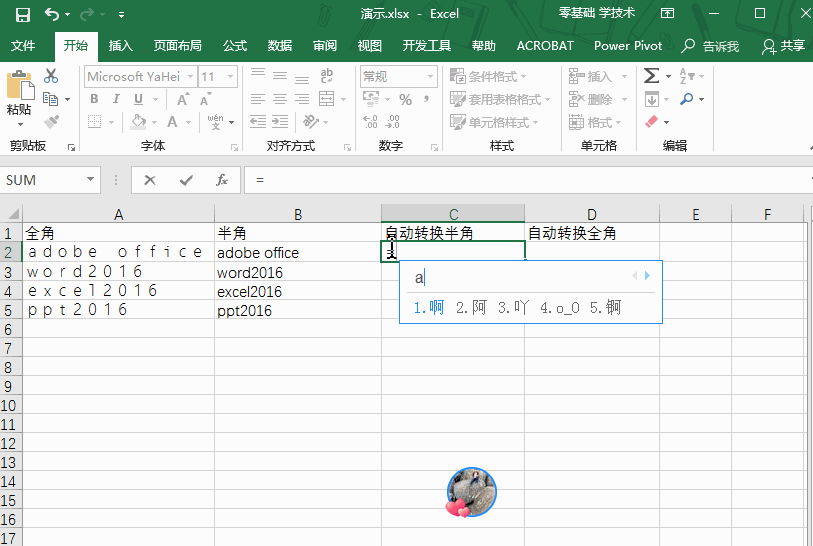The height and width of the screenshot is (546, 813).
Task: Click the font color A button
Action: pyautogui.click(x=172, y=122)
